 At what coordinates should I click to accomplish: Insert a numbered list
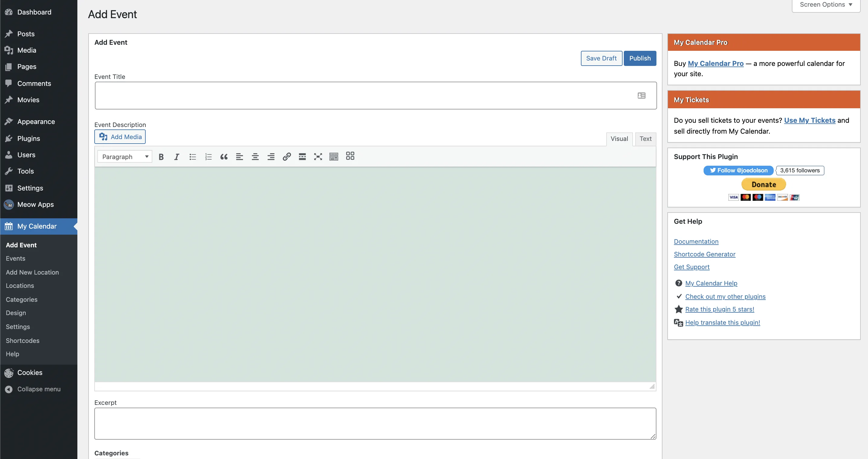point(208,157)
